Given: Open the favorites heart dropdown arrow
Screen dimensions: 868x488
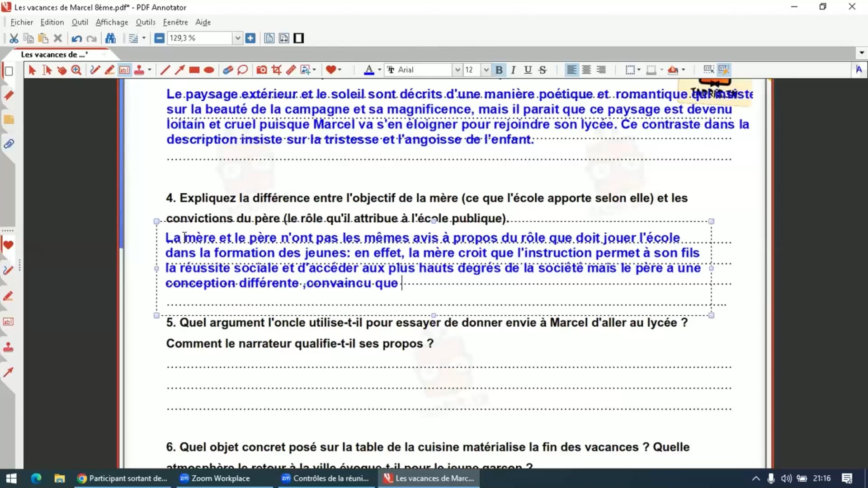Looking at the screenshot, I should [340, 70].
